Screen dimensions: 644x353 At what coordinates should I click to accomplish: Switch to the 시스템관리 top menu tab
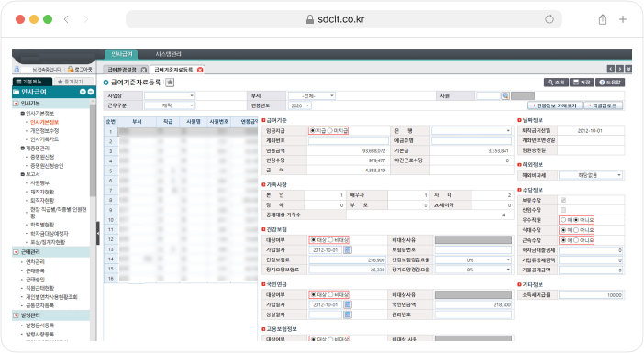(x=169, y=54)
